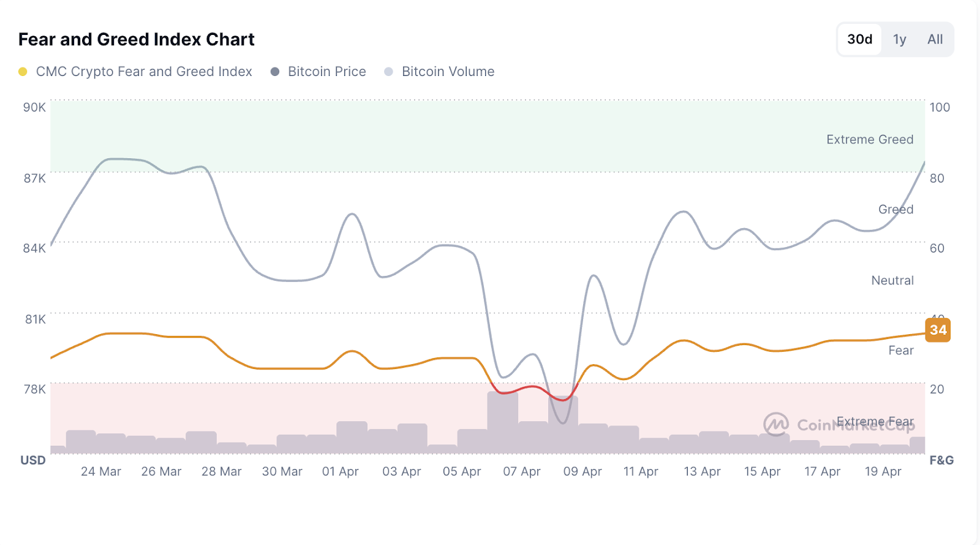Click the yellow Fear and Greed Index legend dot
This screenshot has height=545, width=980.
23,72
